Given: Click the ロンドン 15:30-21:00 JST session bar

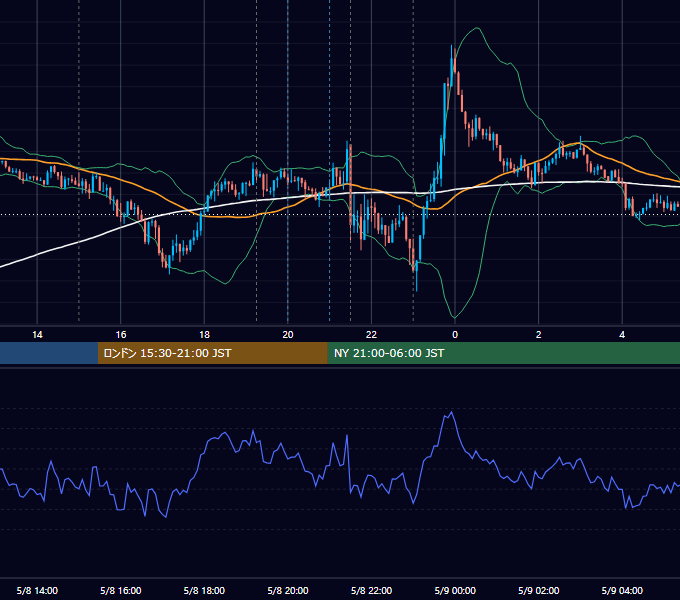Looking at the screenshot, I should (x=212, y=353).
